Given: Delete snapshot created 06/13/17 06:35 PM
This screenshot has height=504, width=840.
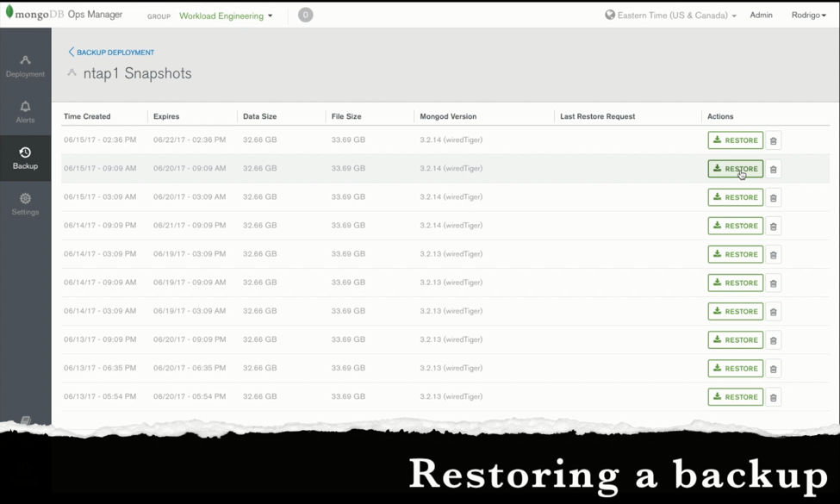Looking at the screenshot, I should click(773, 369).
